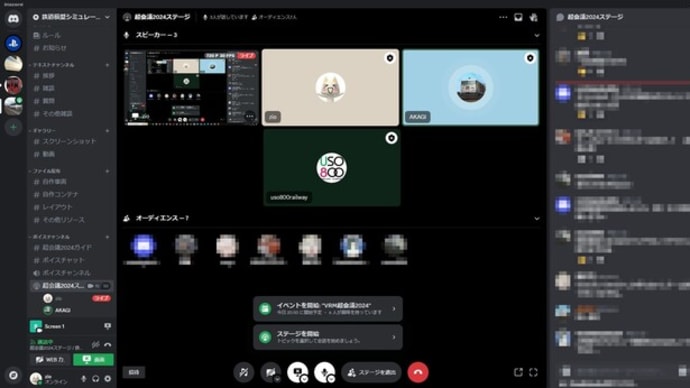Image resolution: width=690 pixels, height=388 pixels.
Task: Open Discord home direct messages icon
Action: pos(13,19)
